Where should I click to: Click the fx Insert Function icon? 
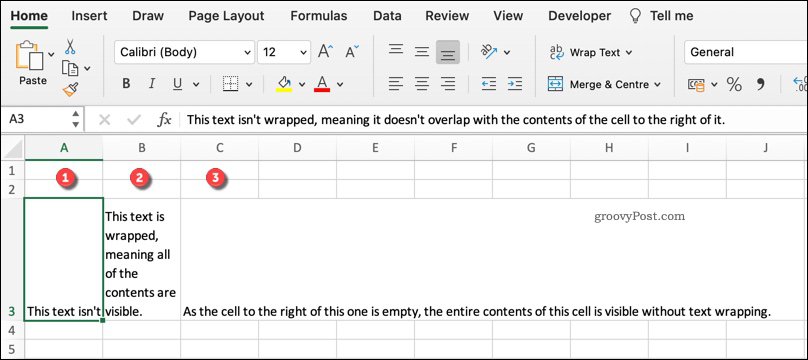click(164, 120)
